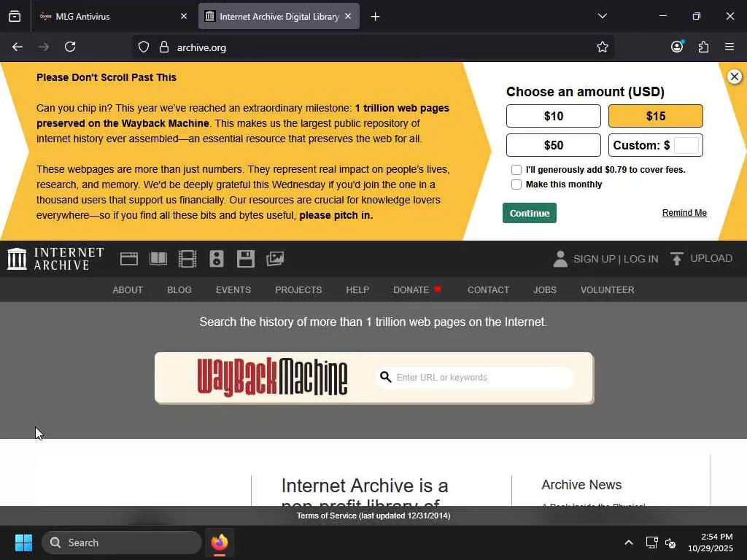Open the Video film strip icon
This screenshot has width=747, height=560.
coord(187,259)
